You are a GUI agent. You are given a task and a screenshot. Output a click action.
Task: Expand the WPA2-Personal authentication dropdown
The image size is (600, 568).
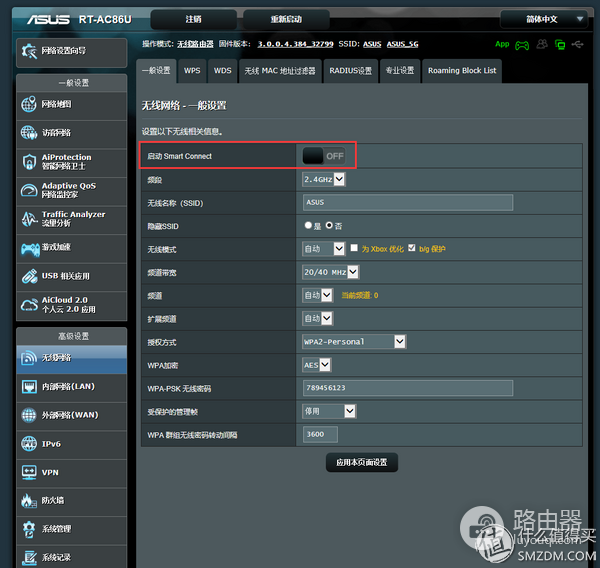tap(354, 342)
